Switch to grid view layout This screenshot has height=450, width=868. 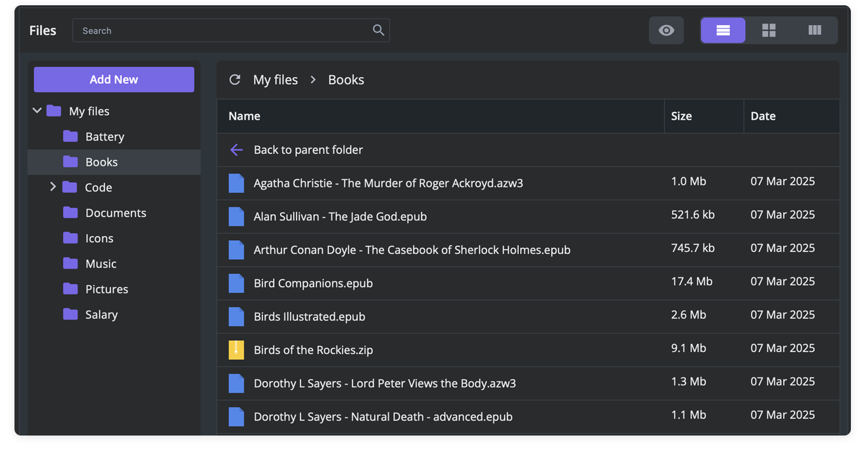(x=769, y=30)
